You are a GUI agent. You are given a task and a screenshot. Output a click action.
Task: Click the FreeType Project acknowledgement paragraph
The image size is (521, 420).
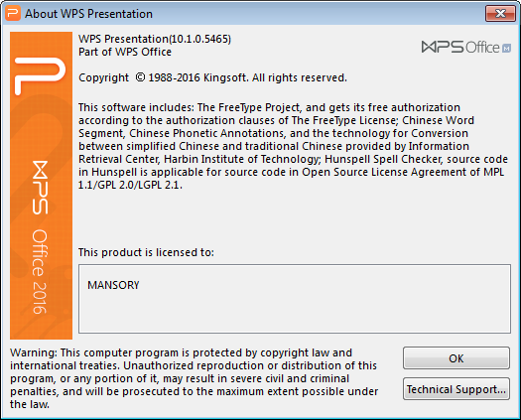pos(293,146)
